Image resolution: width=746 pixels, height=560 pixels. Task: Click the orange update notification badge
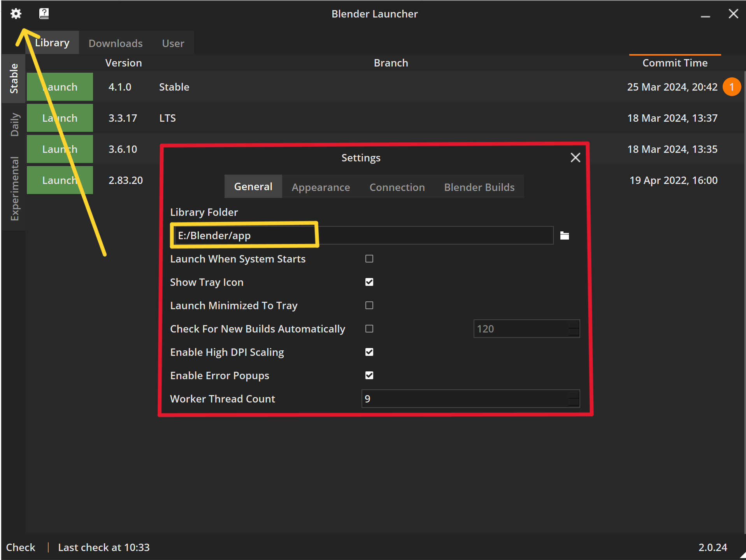[732, 87]
